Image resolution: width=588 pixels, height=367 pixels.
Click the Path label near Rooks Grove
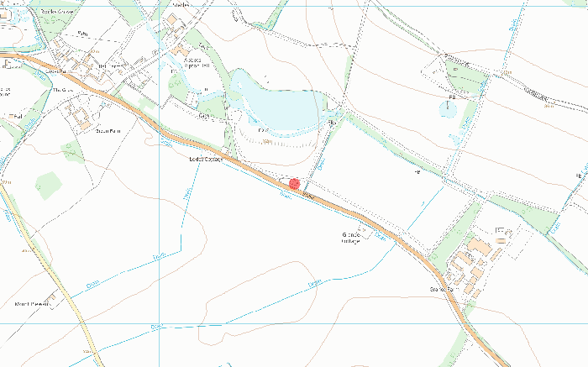[82, 34]
